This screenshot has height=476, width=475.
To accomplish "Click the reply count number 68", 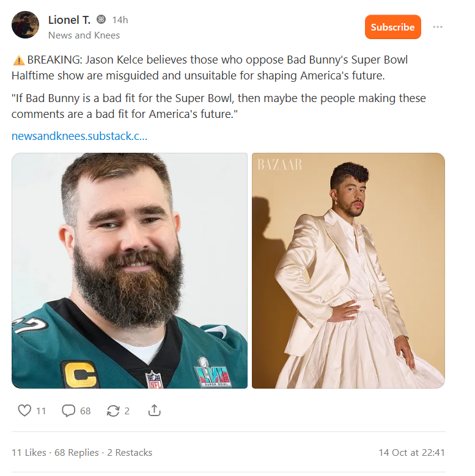I will 86,411.
